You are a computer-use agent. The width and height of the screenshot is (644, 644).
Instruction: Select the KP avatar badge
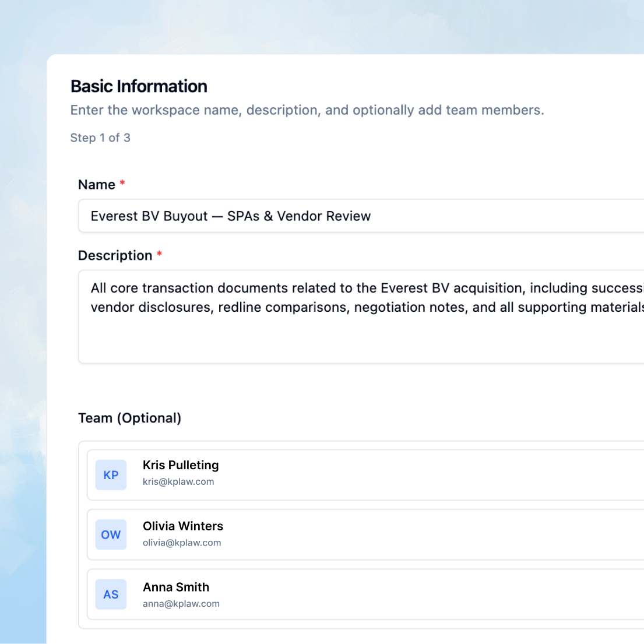click(x=111, y=475)
